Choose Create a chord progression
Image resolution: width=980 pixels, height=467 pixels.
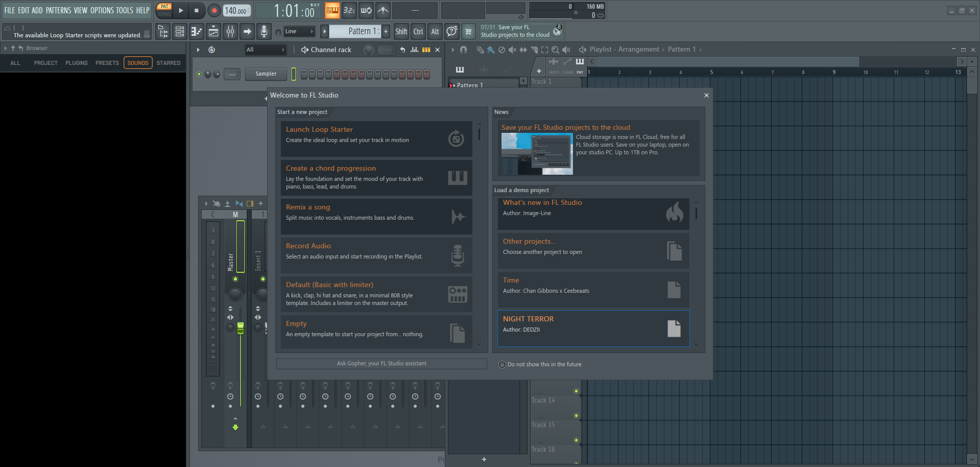pos(376,178)
